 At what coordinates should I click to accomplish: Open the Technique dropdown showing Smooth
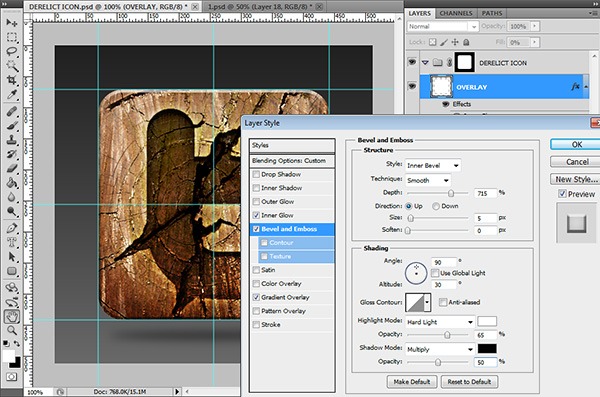[428, 180]
